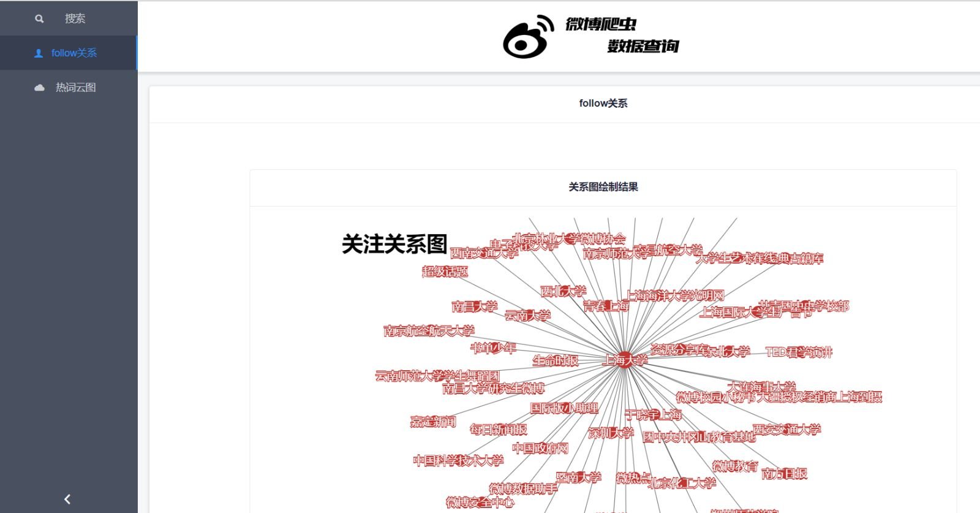Select the 南方日报 node
The width and height of the screenshot is (980, 513).
tap(785, 474)
